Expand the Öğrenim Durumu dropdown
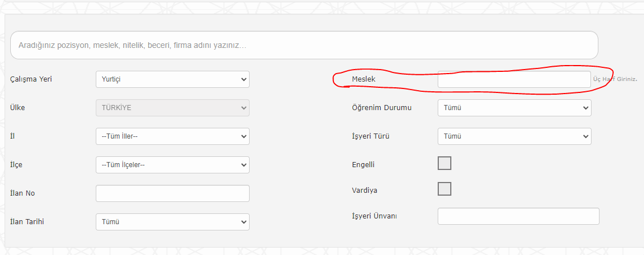Viewport: 644px width, 255px height. coord(514,108)
